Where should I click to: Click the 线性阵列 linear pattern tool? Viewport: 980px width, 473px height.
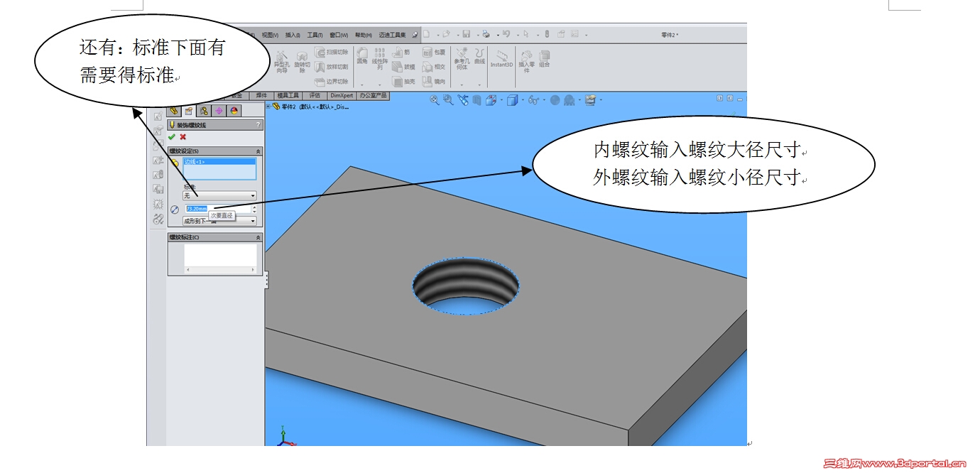(380, 58)
